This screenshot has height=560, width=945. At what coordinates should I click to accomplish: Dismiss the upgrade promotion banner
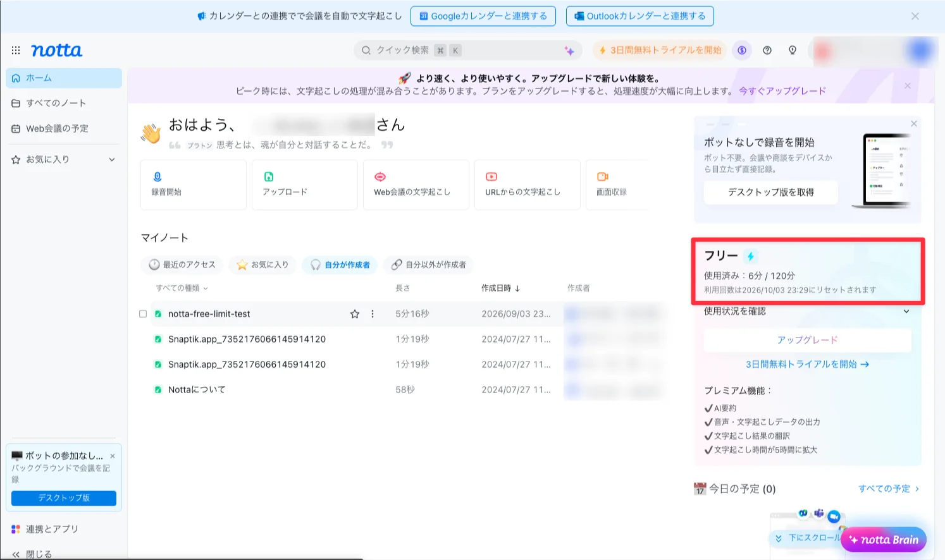click(x=908, y=85)
